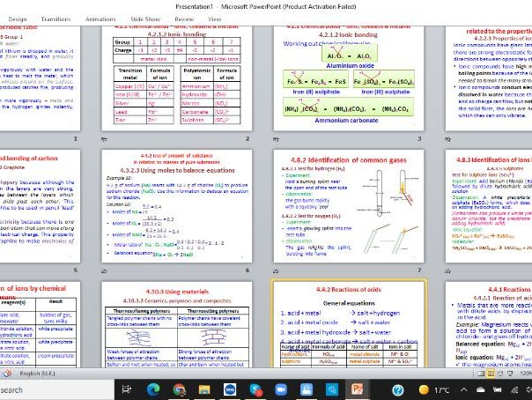Click the spell check icon in status bar
532x400 pixels.
click(x=9, y=373)
